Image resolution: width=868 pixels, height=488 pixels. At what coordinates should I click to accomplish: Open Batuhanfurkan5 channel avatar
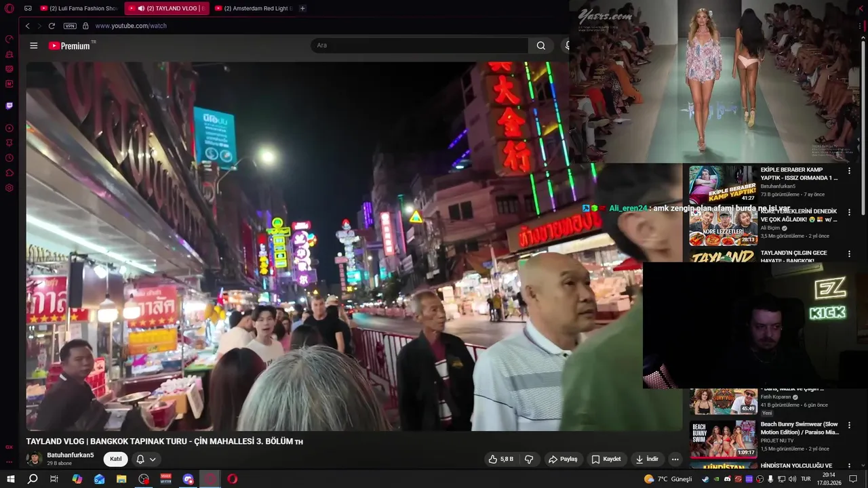click(34, 459)
